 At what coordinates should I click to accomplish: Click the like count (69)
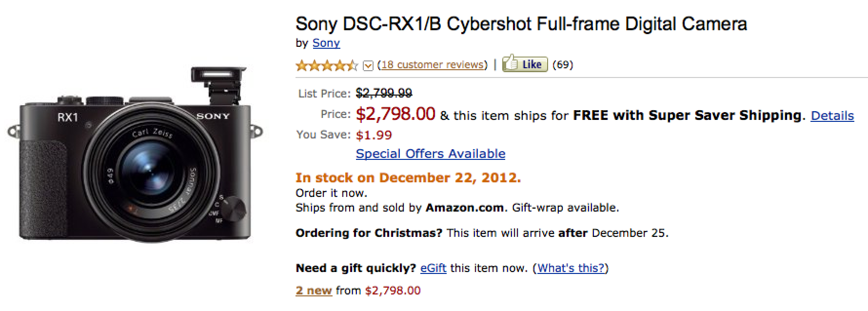tap(563, 65)
